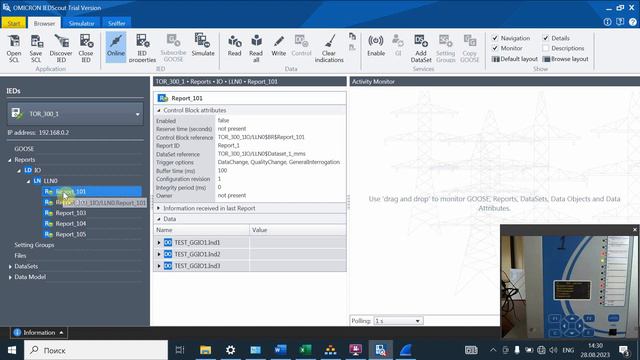The image size is (640, 360).
Task: Open the Information status panel
Action: pos(39,333)
